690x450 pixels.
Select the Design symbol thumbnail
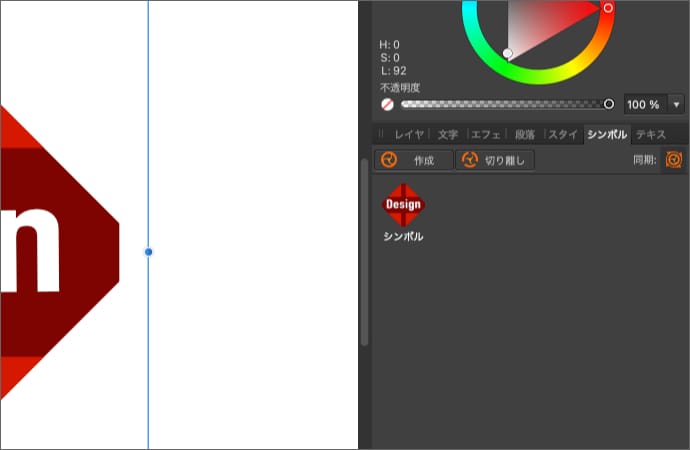[x=403, y=205]
